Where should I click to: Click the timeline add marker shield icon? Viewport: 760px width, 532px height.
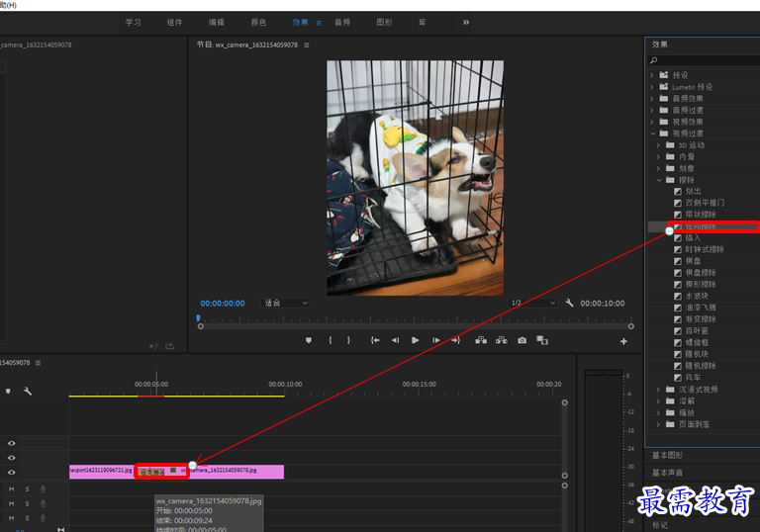[x=8, y=391]
